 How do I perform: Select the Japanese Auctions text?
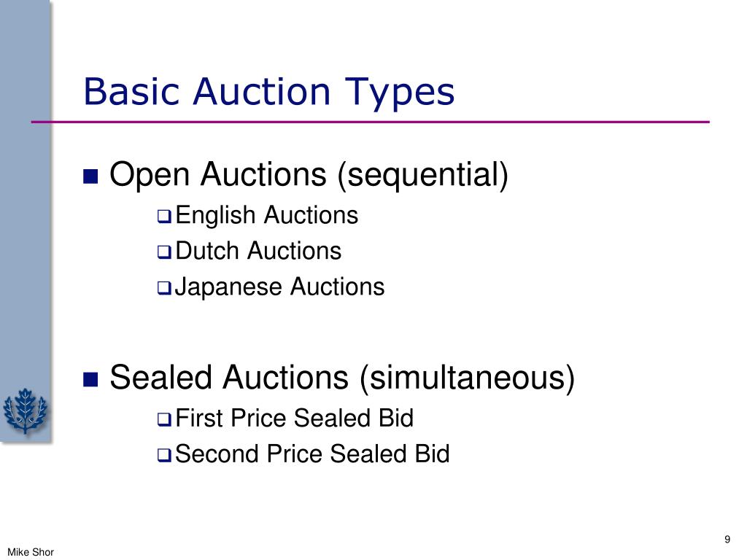[279, 287]
